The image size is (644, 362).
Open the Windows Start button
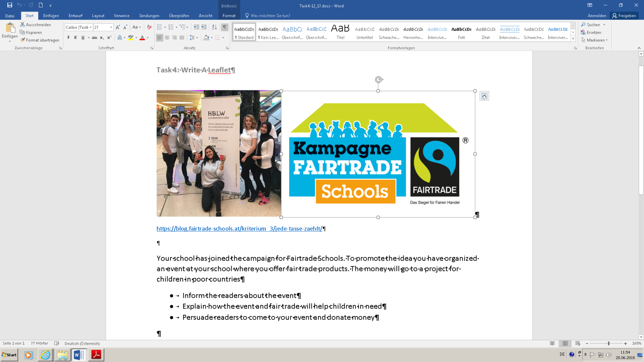click(x=9, y=355)
